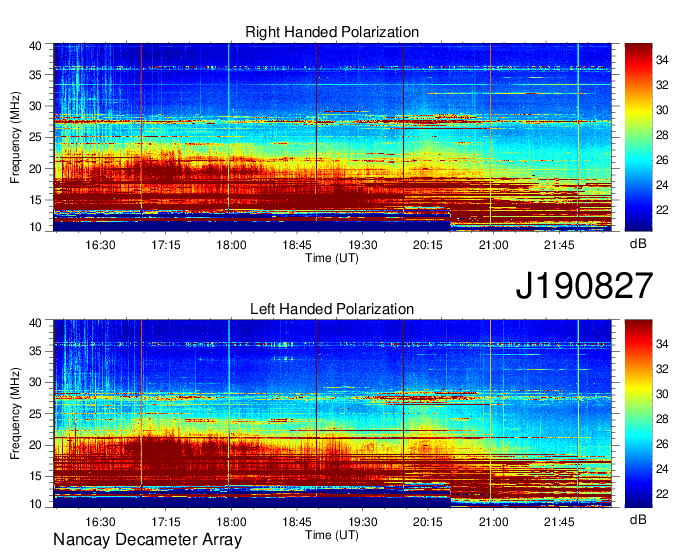Click the 21:45 time tick under the Left Handed plot
Viewport: 680px width, 552px height.
click(559, 521)
